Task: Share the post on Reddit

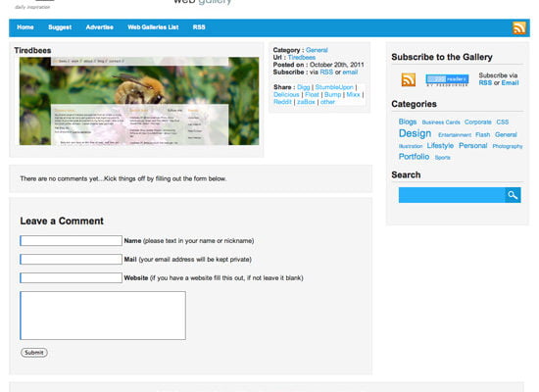Action: pos(282,102)
